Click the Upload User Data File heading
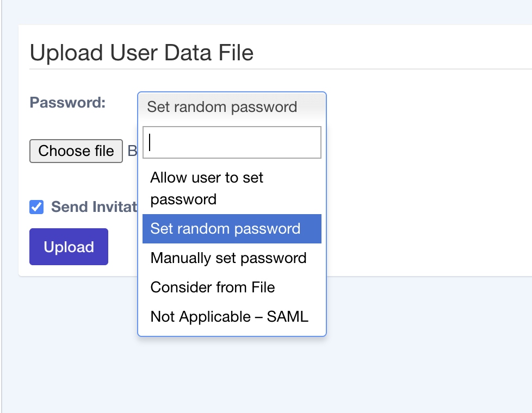This screenshot has height=413, width=532. 141,53
